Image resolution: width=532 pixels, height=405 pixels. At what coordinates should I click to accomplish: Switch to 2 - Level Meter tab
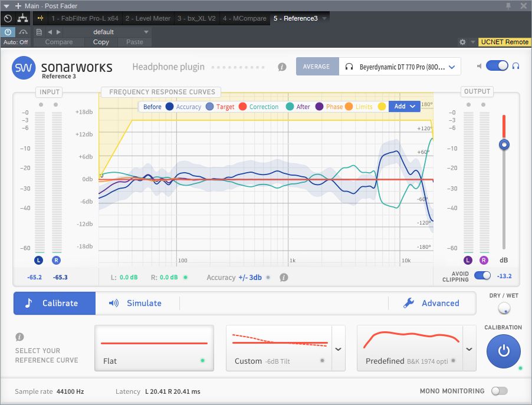pos(148,18)
